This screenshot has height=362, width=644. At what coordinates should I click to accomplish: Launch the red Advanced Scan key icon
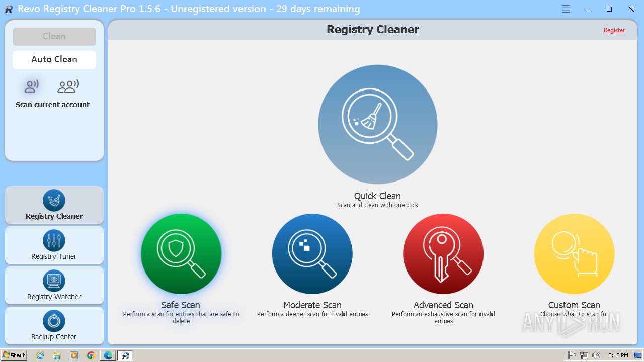443,254
